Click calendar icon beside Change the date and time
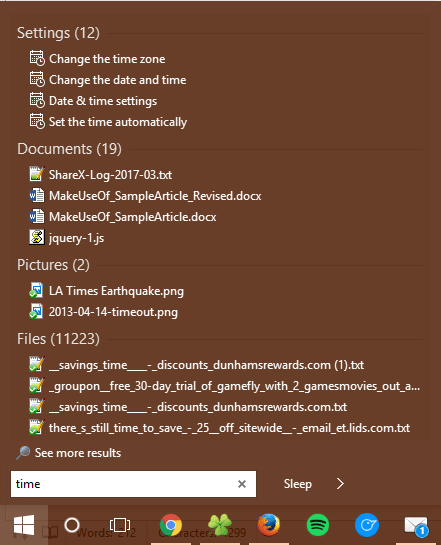 [x=37, y=79]
